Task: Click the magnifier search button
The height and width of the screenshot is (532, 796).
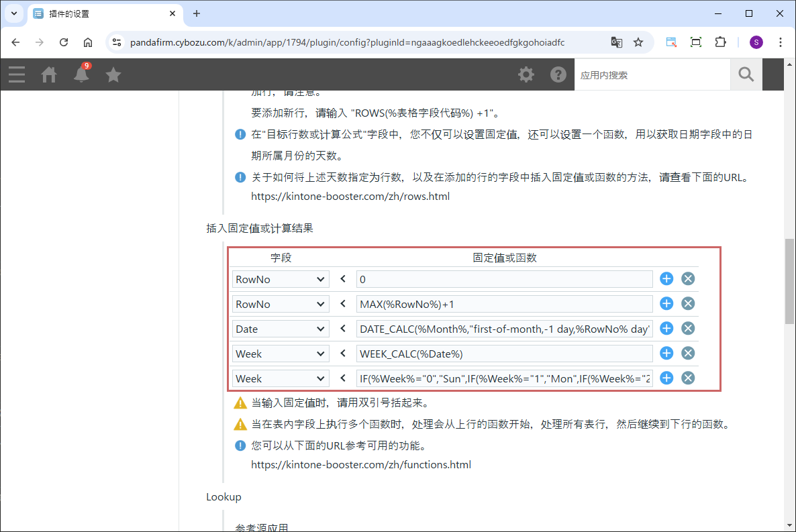Action: 746,74
